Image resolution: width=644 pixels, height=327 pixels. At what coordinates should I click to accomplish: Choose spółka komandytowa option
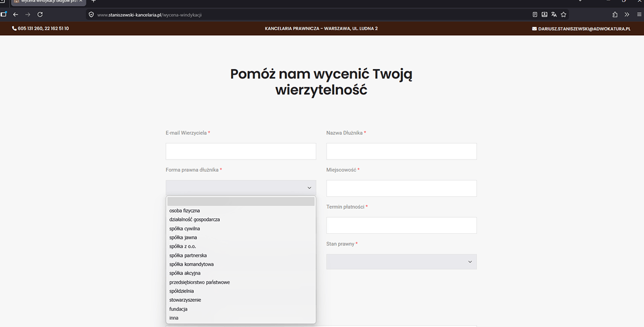(241, 264)
